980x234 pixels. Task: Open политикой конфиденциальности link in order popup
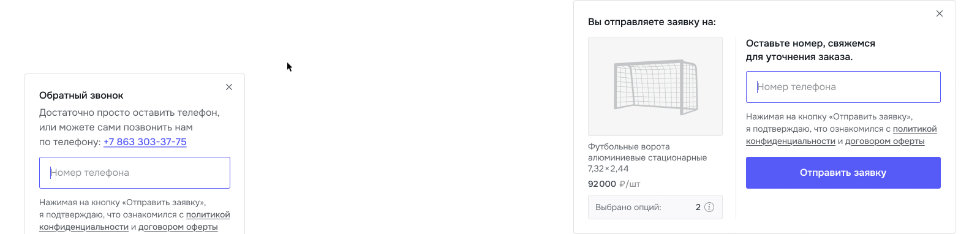[x=842, y=135]
